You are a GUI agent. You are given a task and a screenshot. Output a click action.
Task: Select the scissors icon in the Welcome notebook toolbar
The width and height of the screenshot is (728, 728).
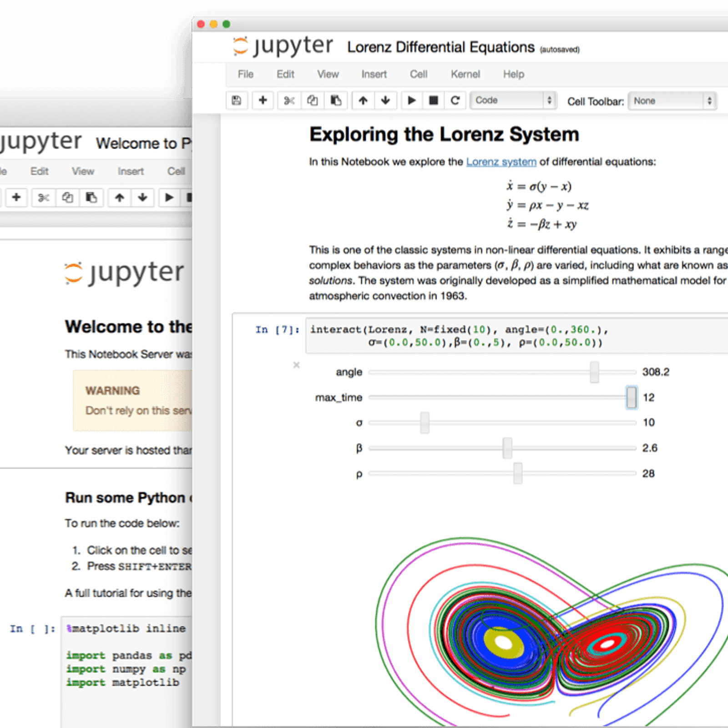(x=43, y=198)
